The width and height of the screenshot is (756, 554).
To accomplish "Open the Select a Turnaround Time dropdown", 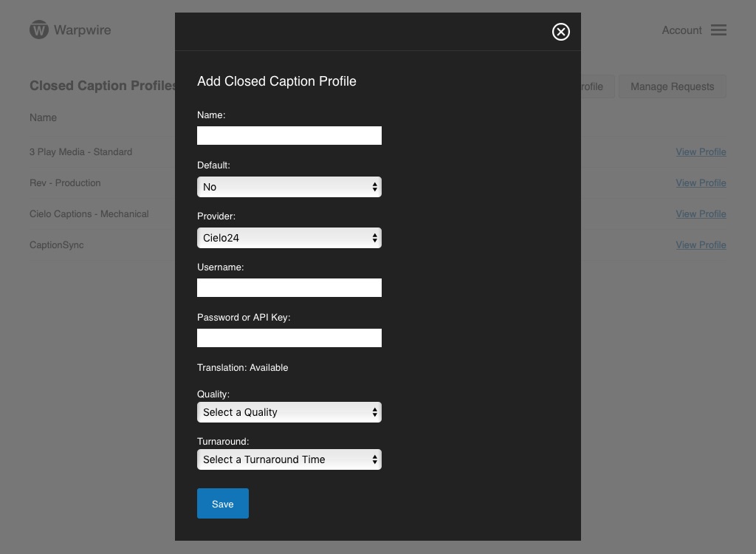I will click(x=289, y=459).
